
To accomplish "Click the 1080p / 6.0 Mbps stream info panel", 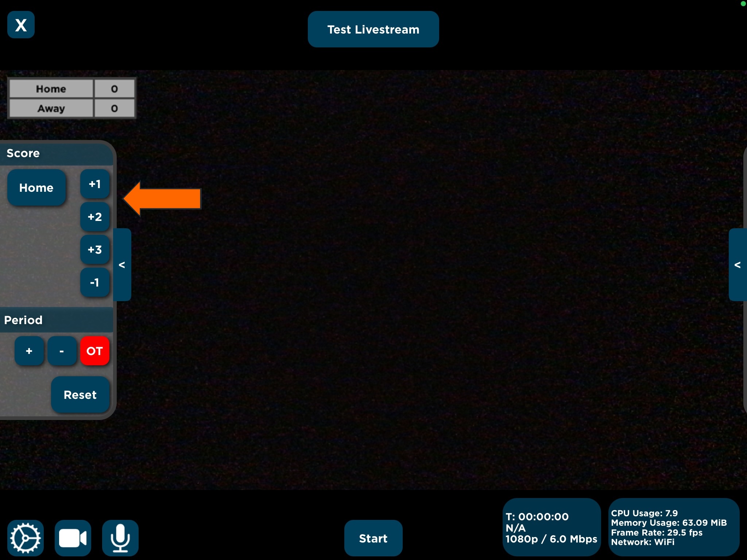I will click(551, 527).
